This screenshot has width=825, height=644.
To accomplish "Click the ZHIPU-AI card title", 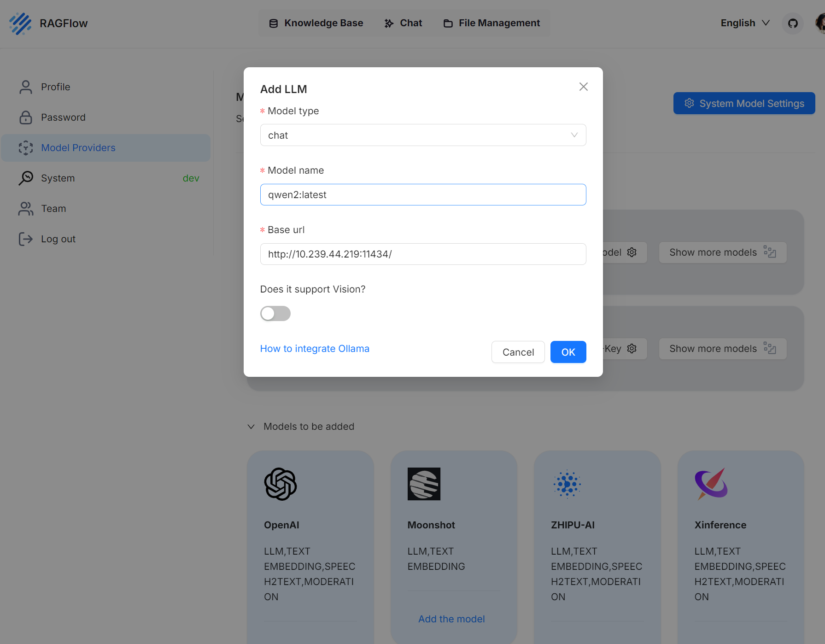I will click(573, 525).
